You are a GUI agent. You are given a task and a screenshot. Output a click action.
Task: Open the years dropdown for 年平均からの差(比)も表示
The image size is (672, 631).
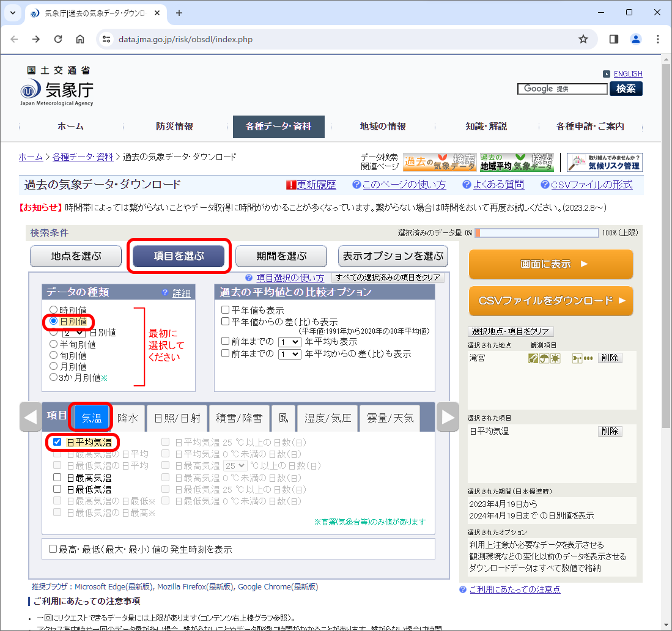click(290, 354)
